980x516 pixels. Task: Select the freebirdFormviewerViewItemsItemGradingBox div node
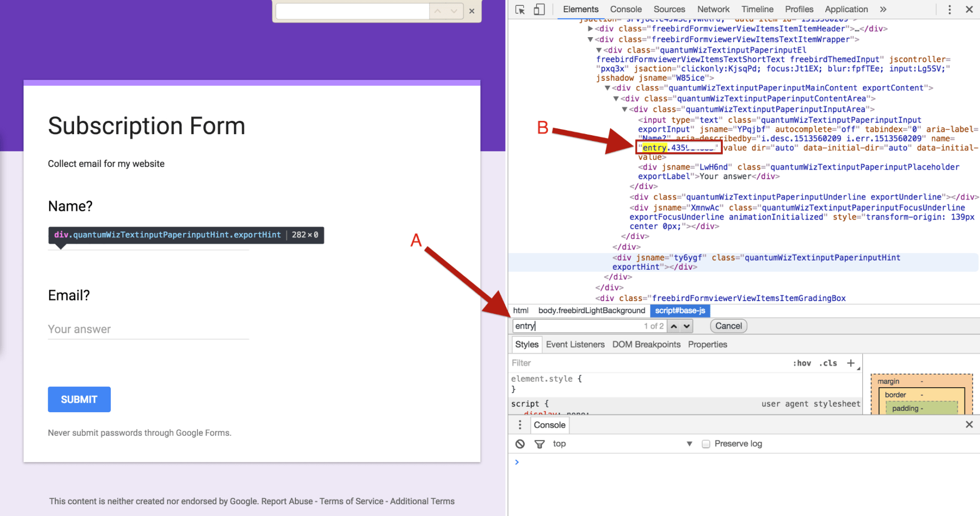(x=720, y=298)
